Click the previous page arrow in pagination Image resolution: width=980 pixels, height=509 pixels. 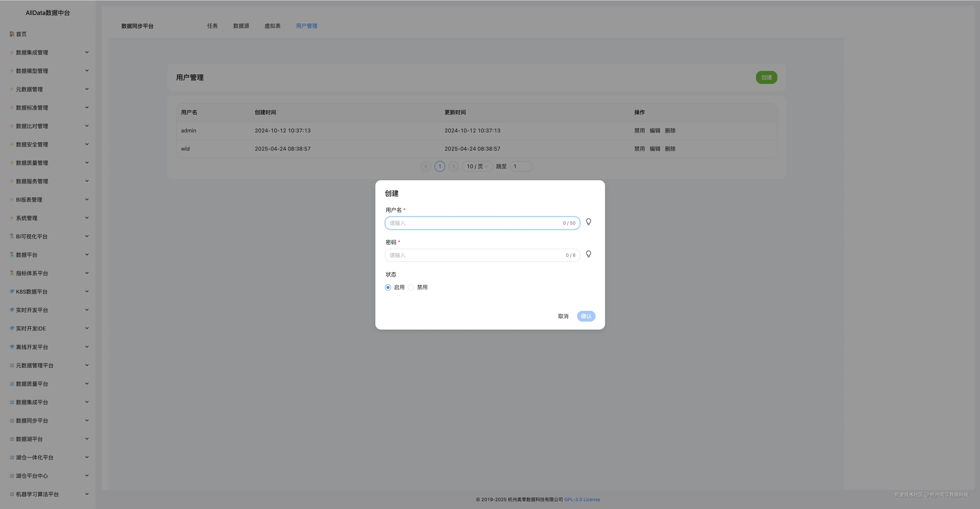tap(426, 166)
